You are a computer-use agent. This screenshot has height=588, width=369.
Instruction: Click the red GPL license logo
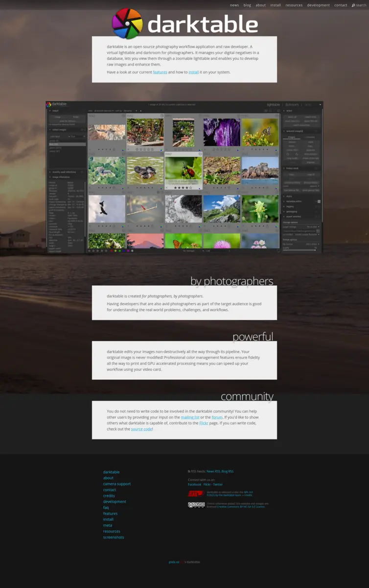[196, 493]
